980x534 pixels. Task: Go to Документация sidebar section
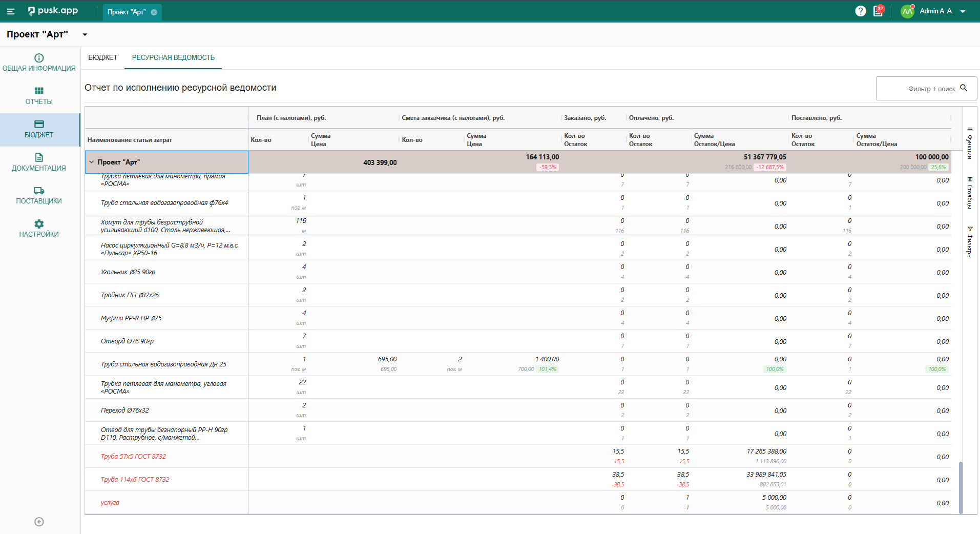[x=39, y=162]
